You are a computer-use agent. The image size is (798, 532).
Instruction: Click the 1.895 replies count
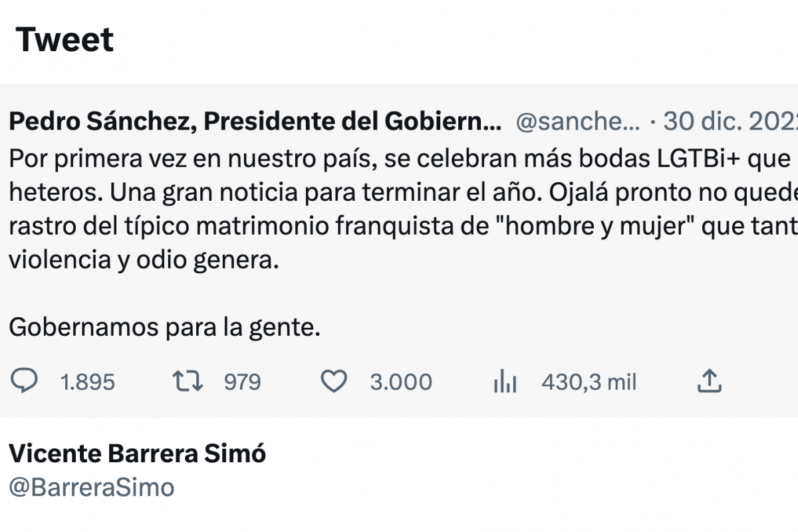click(87, 382)
